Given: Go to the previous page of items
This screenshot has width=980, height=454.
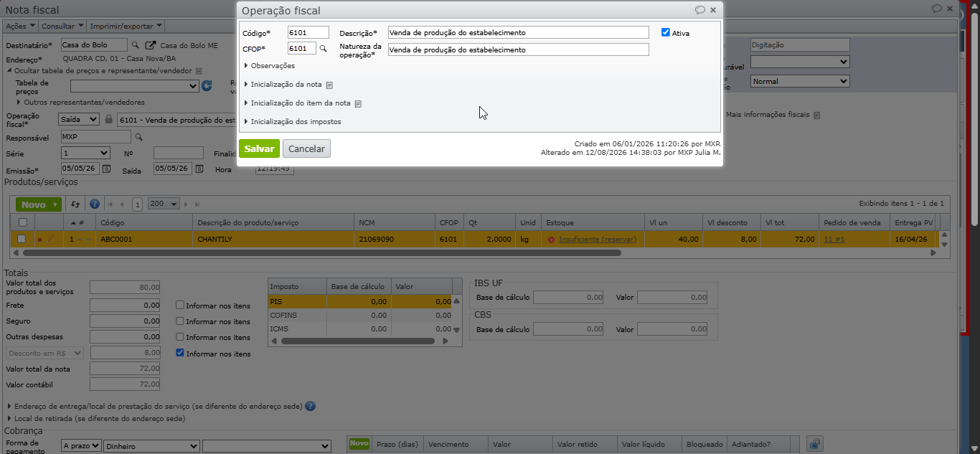Looking at the screenshot, I should tap(122, 204).
